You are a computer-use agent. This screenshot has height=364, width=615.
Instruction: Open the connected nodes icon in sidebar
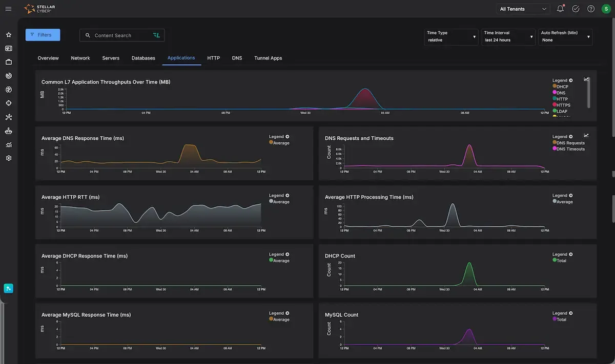click(9, 117)
